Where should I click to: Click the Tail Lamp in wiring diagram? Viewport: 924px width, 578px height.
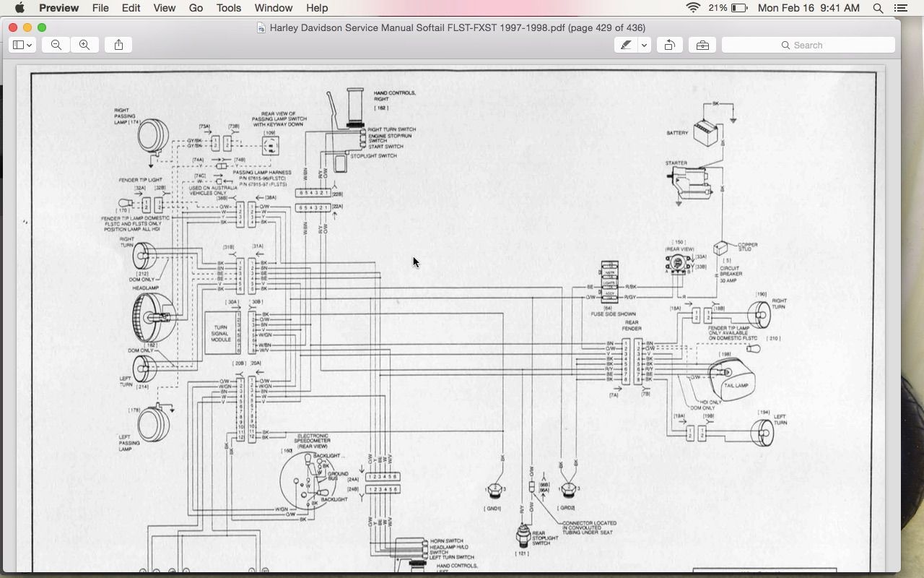click(732, 381)
